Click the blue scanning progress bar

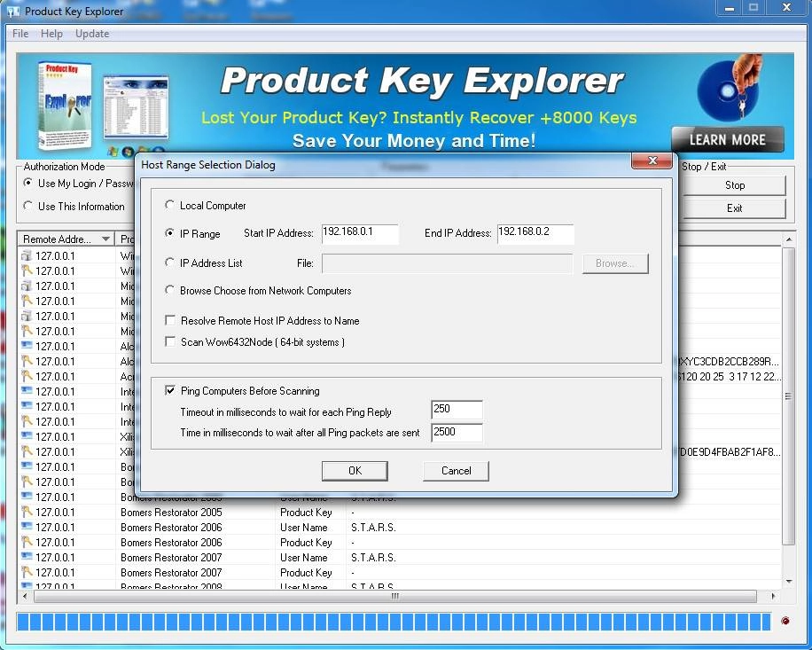point(394,622)
